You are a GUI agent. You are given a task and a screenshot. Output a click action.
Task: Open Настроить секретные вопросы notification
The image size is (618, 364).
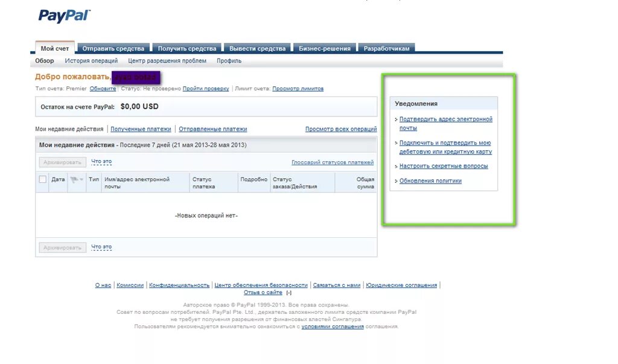point(444,166)
